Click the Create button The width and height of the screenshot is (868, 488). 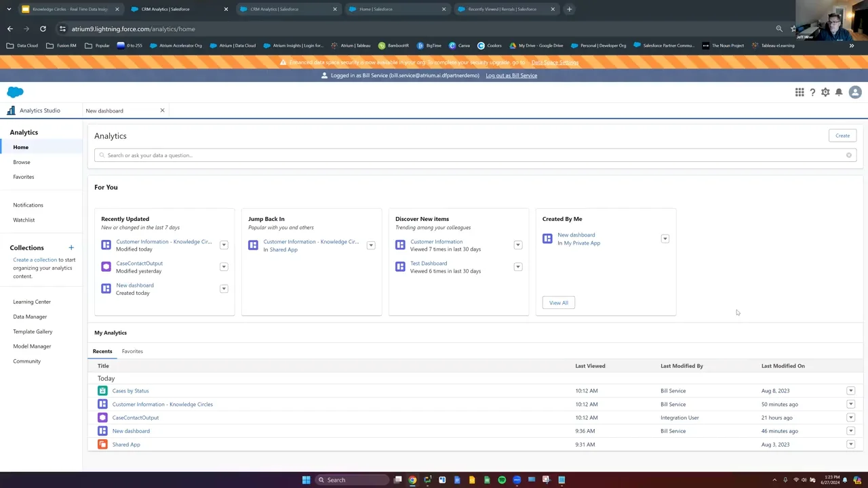pyautogui.click(x=842, y=136)
